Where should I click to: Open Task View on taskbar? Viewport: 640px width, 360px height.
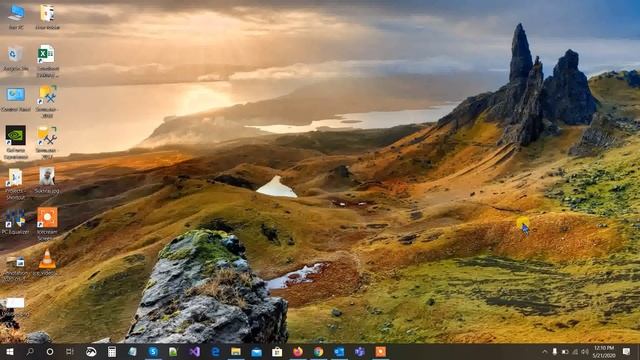[70, 351]
